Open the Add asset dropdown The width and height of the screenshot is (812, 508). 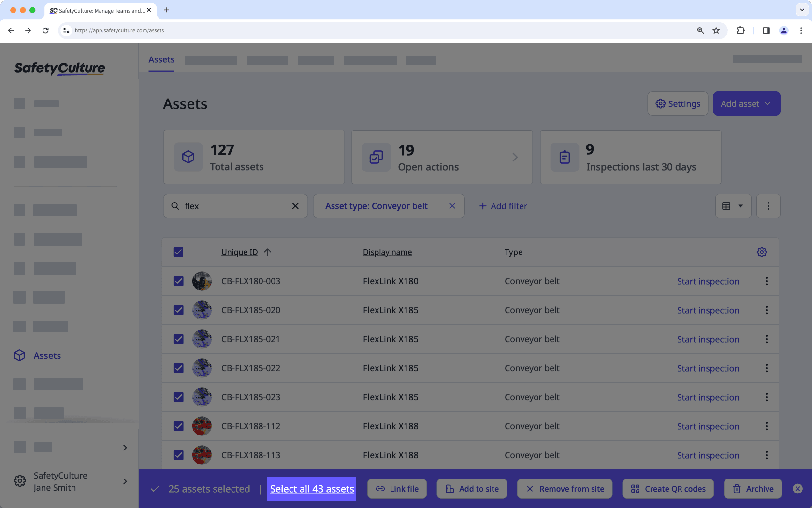746,103
